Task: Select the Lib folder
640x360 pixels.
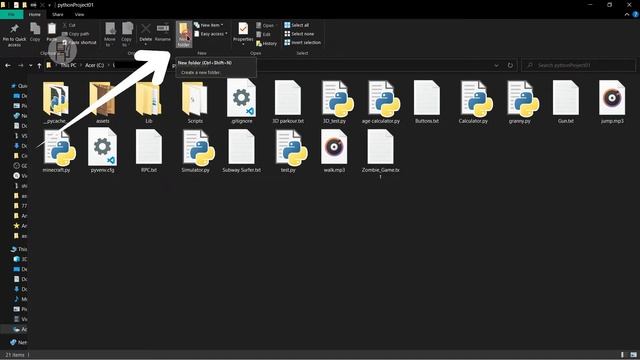Action: click(x=149, y=103)
